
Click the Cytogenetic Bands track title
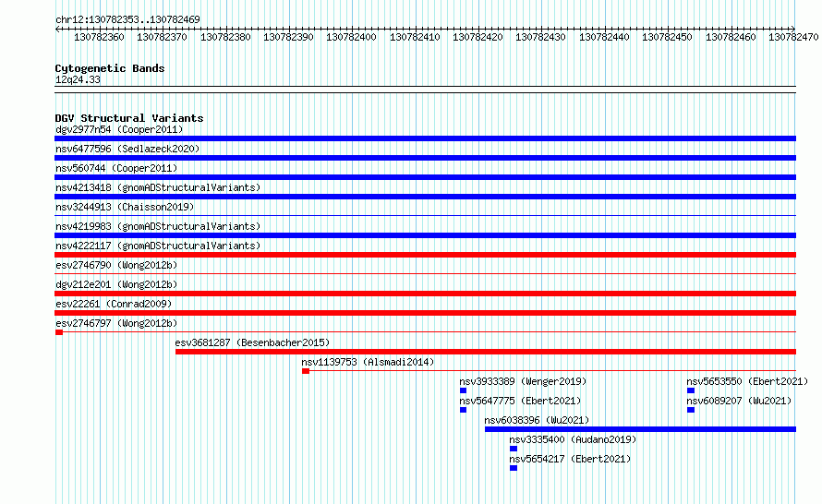tap(110, 68)
